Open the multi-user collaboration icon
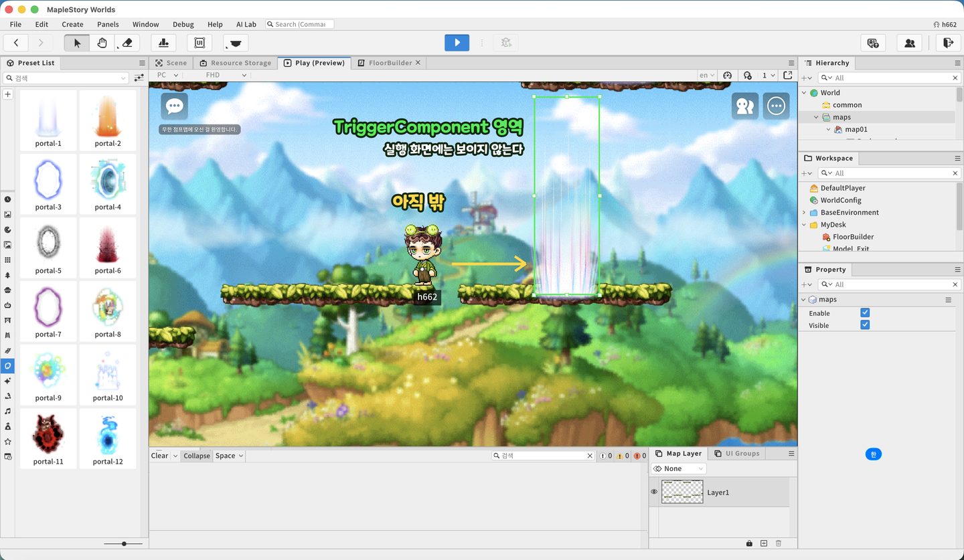964x560 pixels. click(910, 43)
